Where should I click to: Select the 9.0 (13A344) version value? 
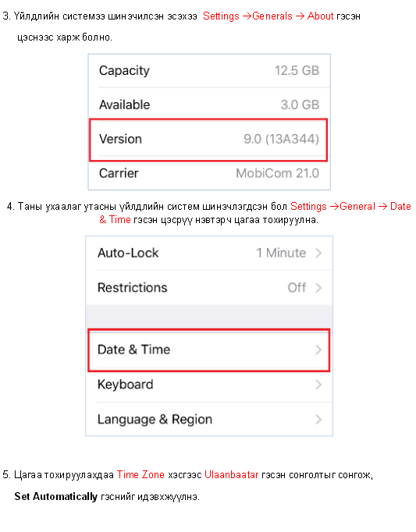coord(281,139)
